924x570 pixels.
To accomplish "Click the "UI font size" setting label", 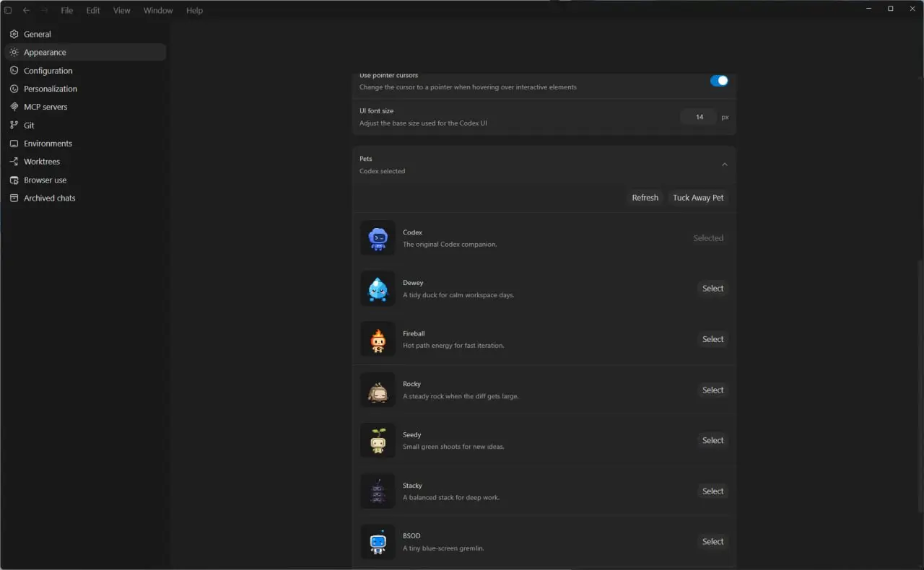I will pyautogui.click(x=377, y=111).
